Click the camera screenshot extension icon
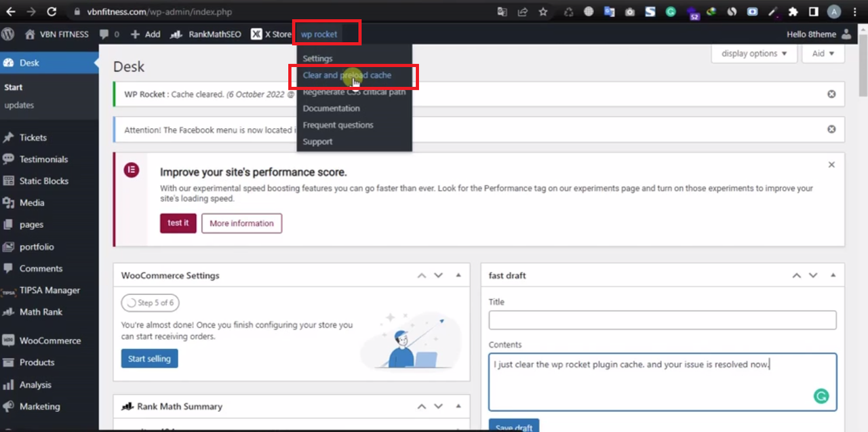 (629, 12)
